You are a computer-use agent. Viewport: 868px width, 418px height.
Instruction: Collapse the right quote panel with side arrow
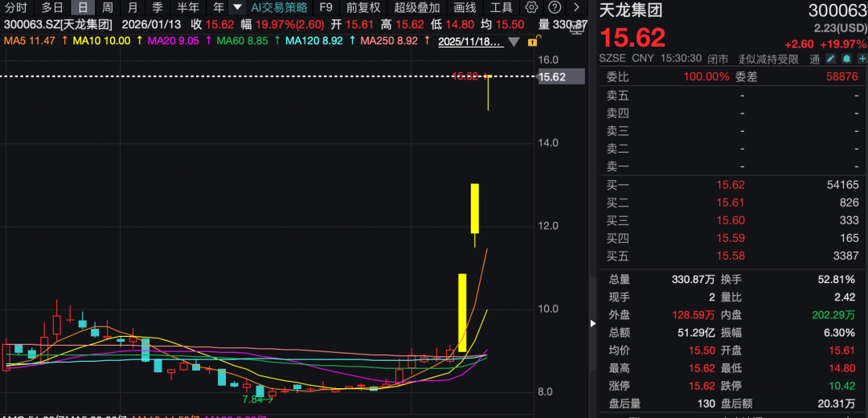pyautogui.click(x=593, y=323)
